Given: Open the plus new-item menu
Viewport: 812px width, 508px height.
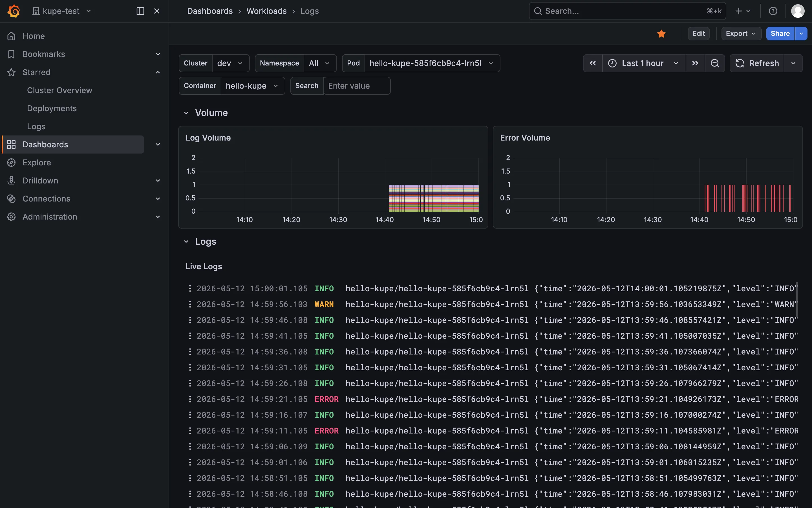Looking at the screenshot, I should (743, 11).
